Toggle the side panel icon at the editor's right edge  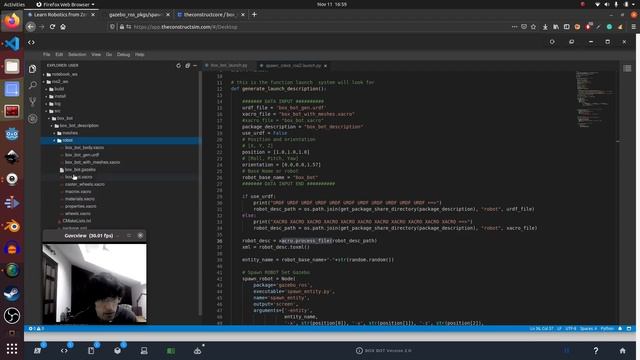pos(627,68)
